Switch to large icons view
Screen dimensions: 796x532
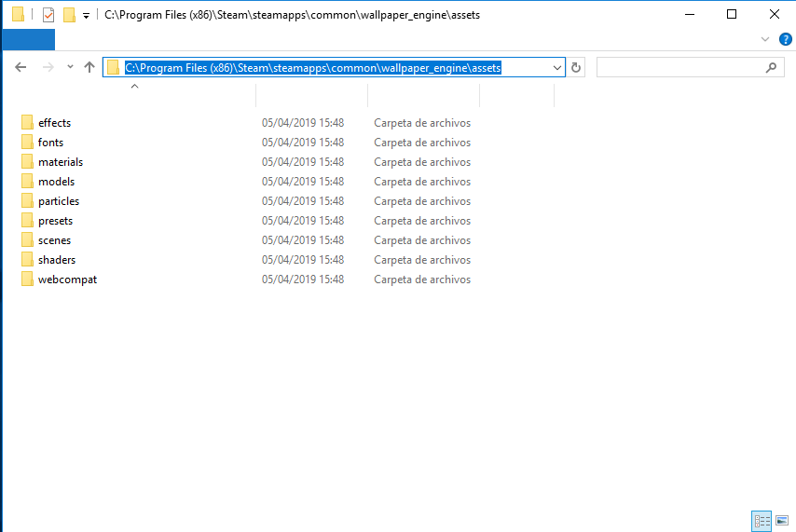pyautogui.click(x=782, y=521)
